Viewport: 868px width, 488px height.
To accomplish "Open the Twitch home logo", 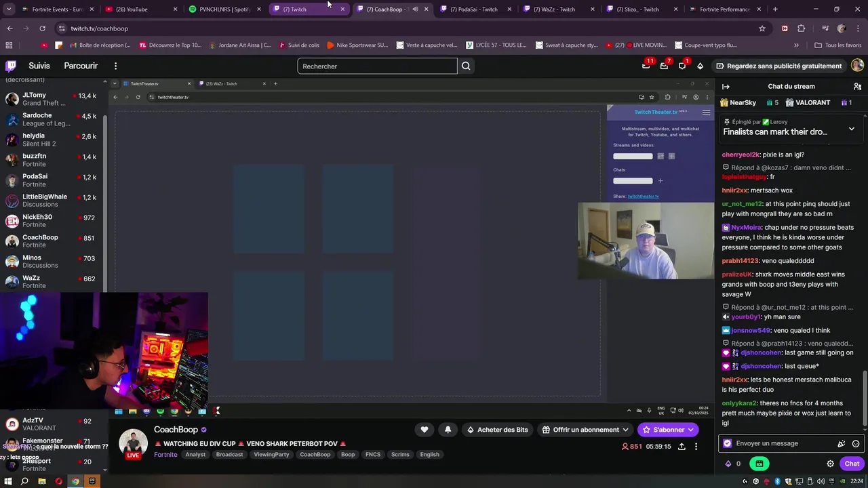I will 11,66.
